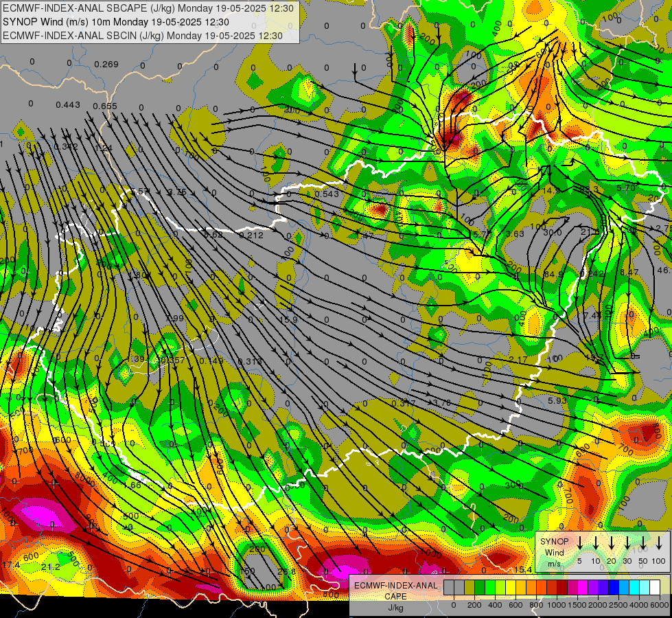Pick the dark green 200 J/kg swatch
672x618 pixels.
tap(480, 587)
